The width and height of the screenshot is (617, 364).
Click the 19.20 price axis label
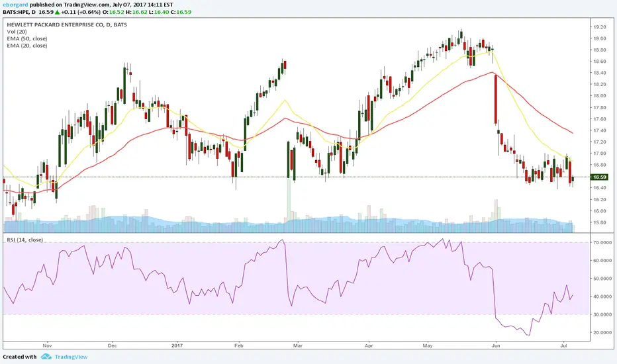(600, 27)
